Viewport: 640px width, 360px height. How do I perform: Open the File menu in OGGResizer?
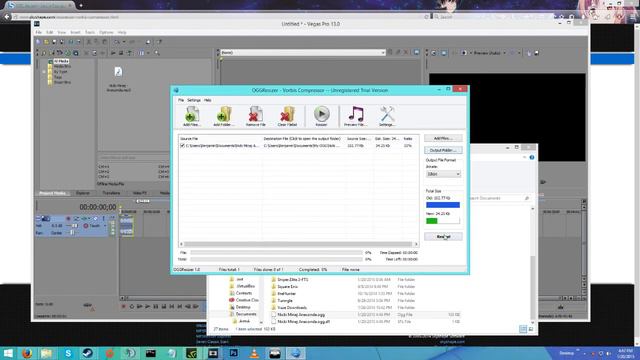[181, 100]
